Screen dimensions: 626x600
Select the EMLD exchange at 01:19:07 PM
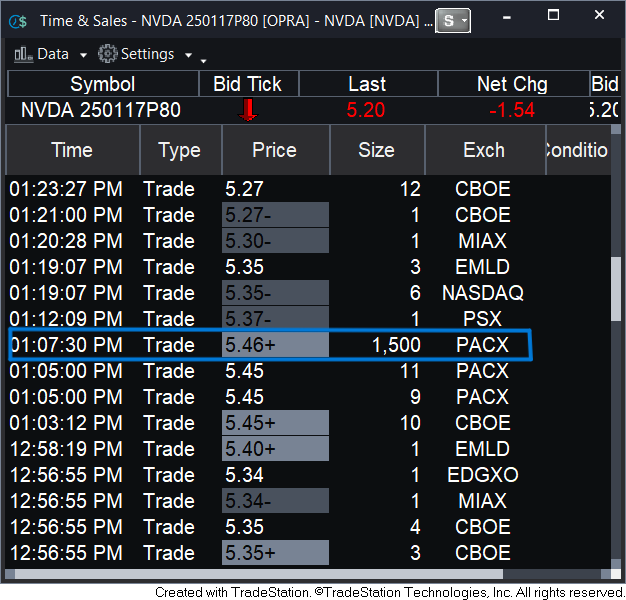click(x=483, y=267)
